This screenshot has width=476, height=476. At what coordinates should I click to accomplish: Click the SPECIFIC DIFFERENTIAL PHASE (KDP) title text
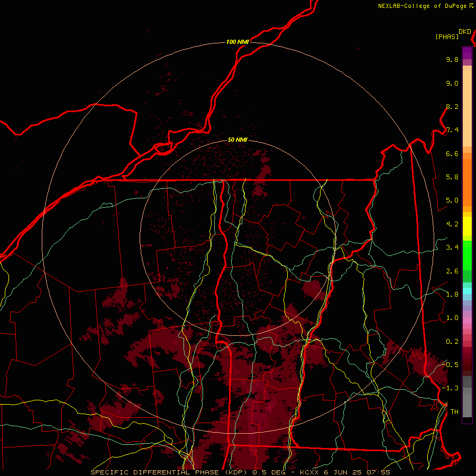[x=169, y=472]
